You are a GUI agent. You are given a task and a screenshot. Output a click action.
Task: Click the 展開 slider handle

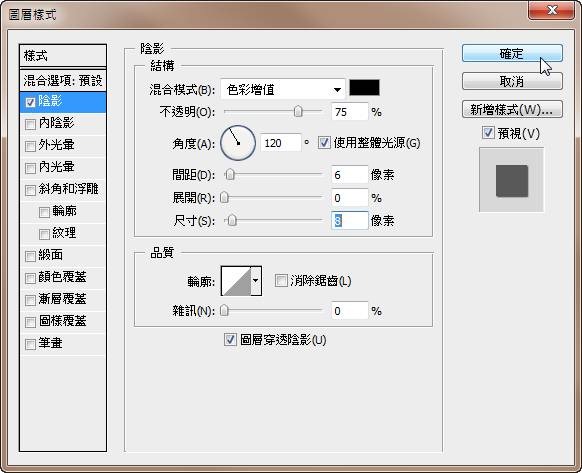point(224,197)
